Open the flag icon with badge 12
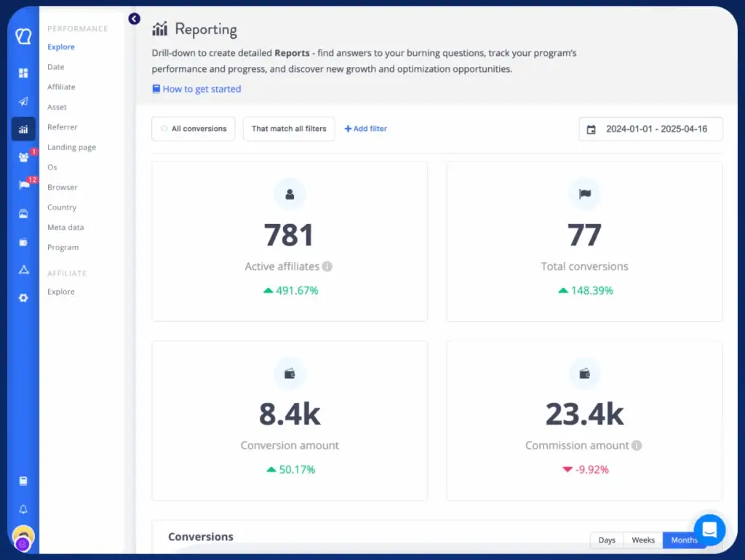The height and width of the screenshot is (560, 745). pos(23,185)
